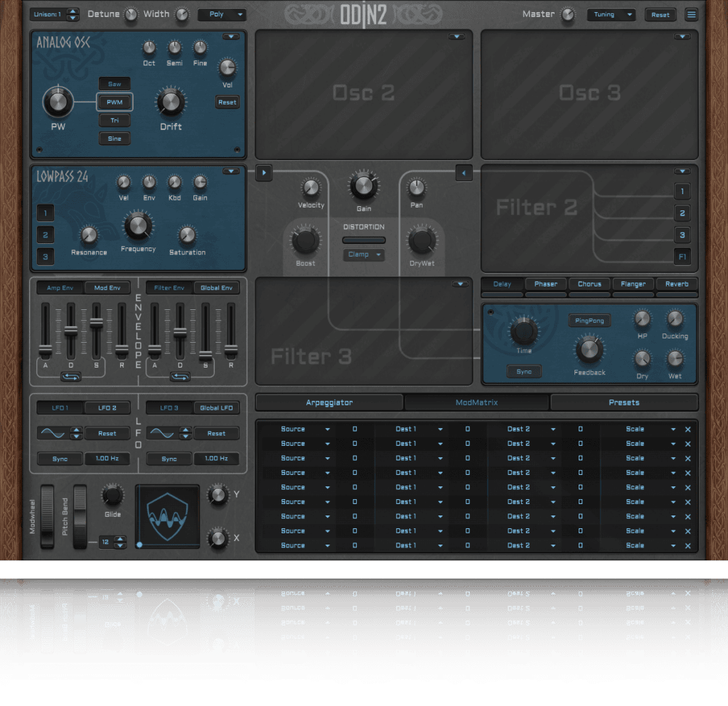Switch to the Arpeggiator tab
Viewport: 728px width, 706px height.
click(x=329, y=402)
